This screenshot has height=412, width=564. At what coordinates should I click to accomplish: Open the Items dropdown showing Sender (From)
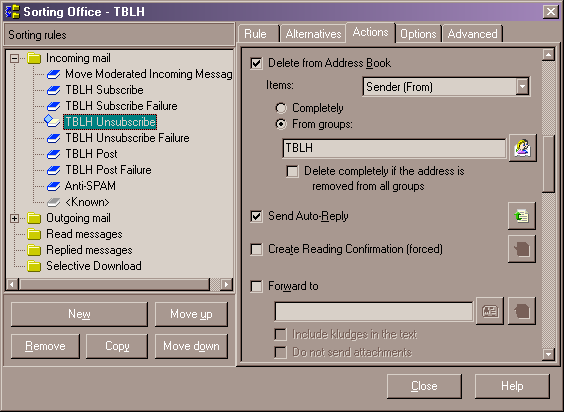coord(446,87)
